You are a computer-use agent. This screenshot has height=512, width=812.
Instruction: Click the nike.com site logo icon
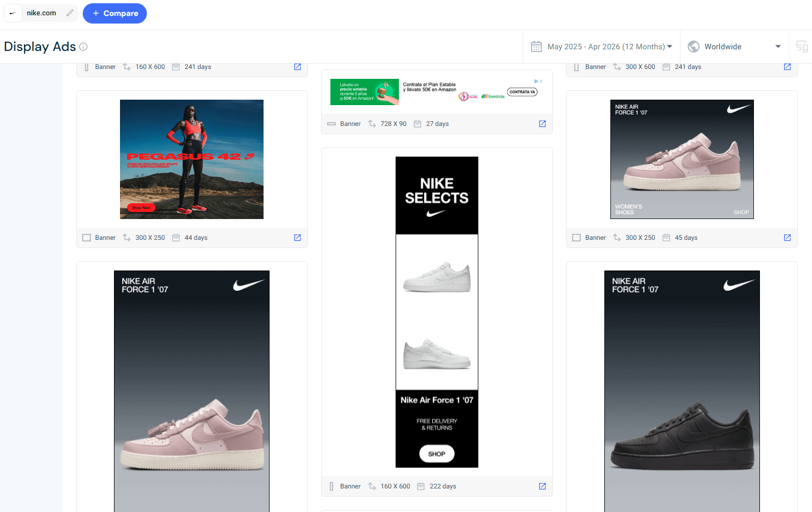13,13
